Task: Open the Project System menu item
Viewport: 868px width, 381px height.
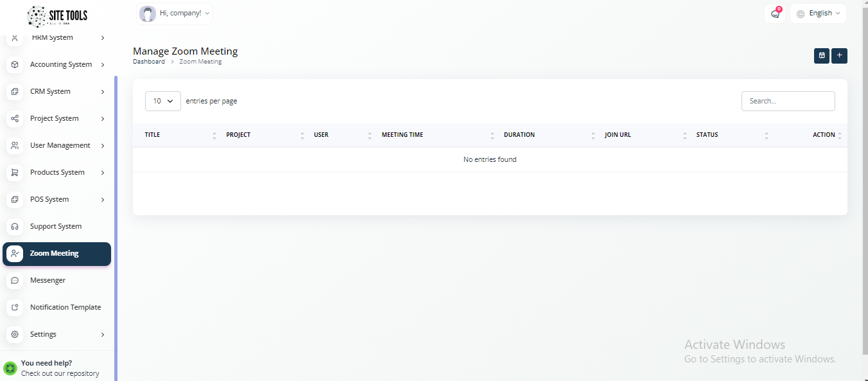Action: [x=55, y=119]
